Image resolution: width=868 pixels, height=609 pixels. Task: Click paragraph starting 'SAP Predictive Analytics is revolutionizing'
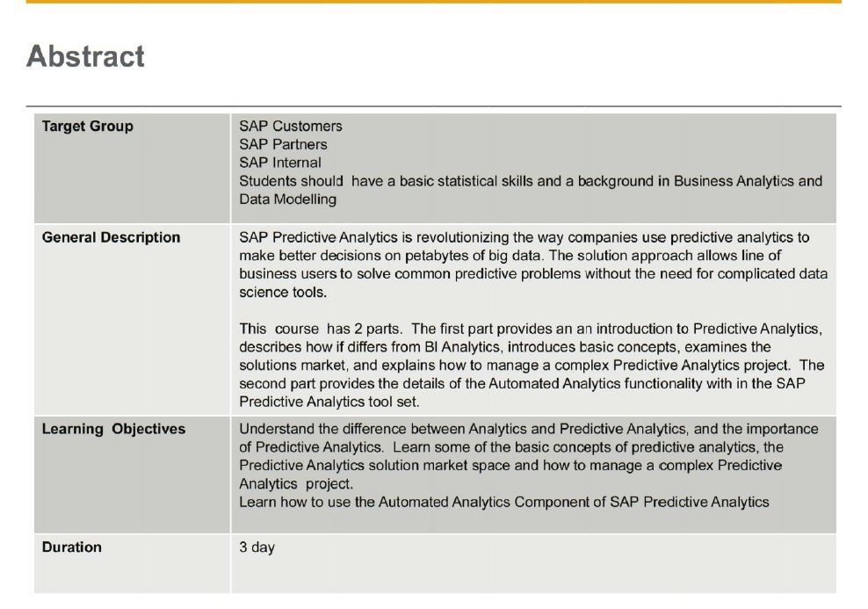(x=533, y=265)
